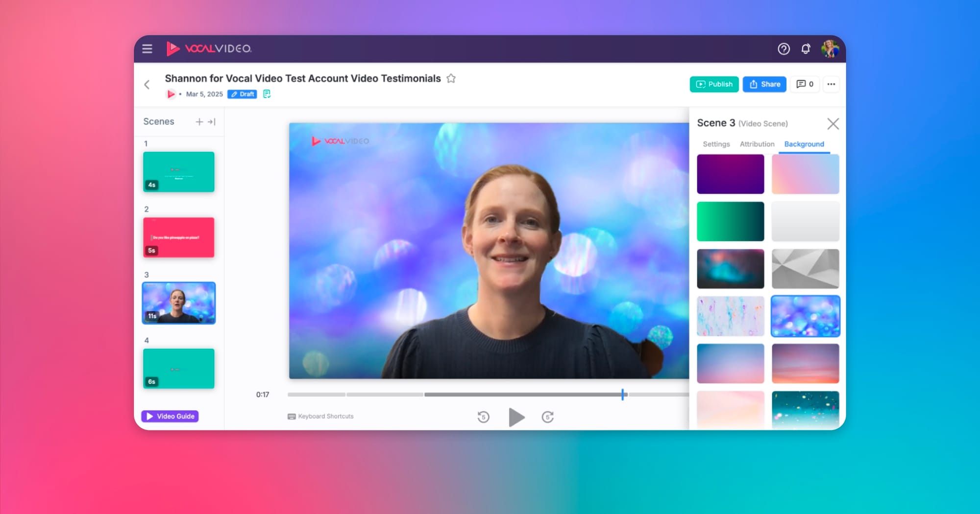Image resolution: width=980 pixels, height=514 pixels.
Task: Click the help question mark icon
Action: (x=784, y=49)
